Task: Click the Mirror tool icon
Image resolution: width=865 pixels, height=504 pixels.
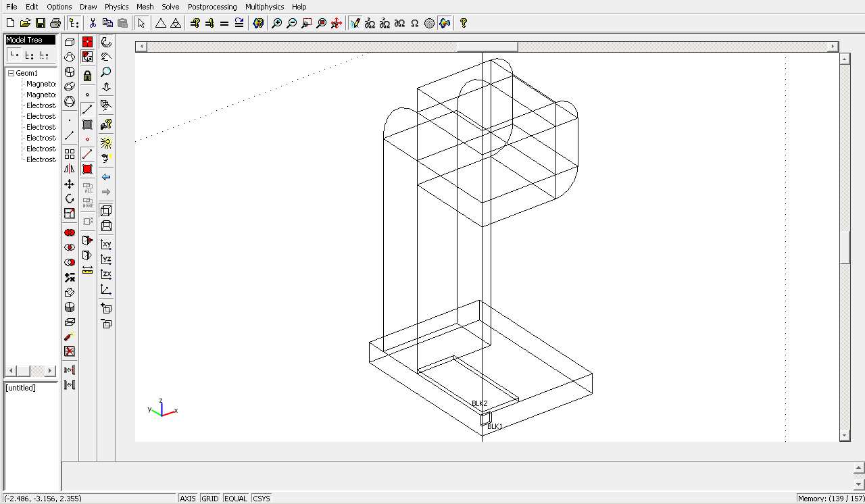Action: (70, 169)
